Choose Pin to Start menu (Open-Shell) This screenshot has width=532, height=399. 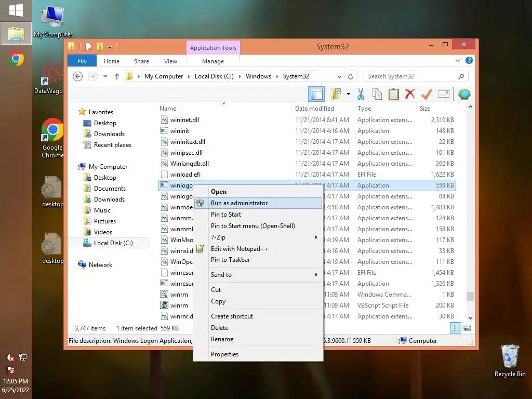pyautogui.click(x=258, y=226)
